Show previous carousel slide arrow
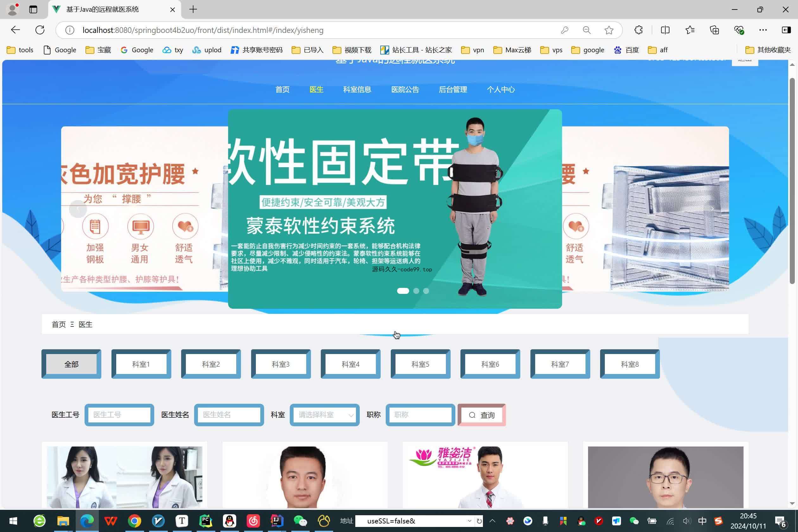 pyautogui.click(x=78, y=209)
